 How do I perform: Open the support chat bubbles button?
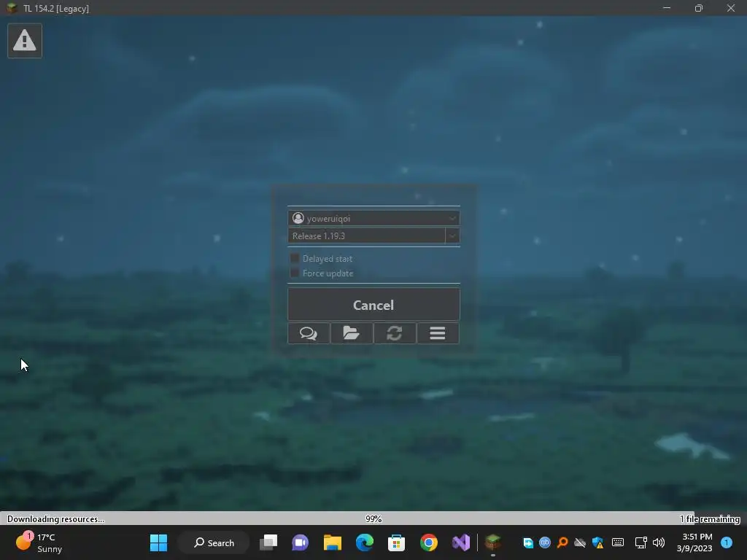tap(309, 332)
